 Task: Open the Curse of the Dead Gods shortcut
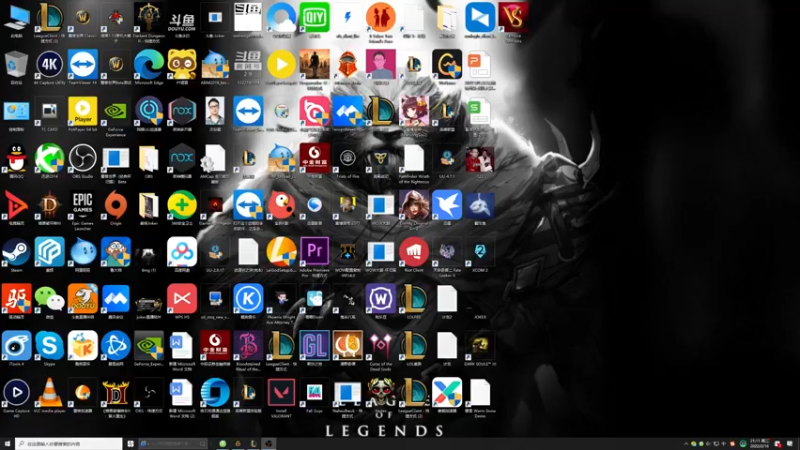(x=381, y=350)
